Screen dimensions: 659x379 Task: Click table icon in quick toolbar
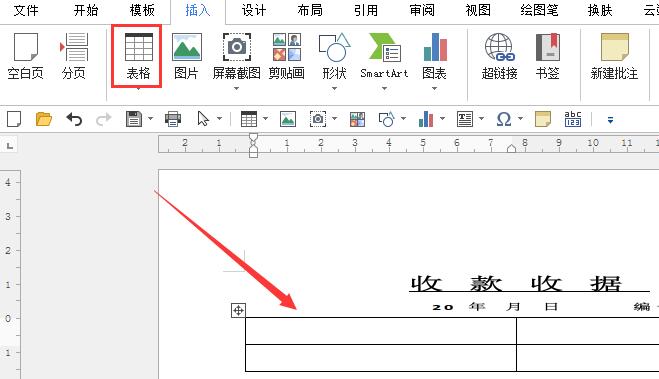tap(248, 119)
